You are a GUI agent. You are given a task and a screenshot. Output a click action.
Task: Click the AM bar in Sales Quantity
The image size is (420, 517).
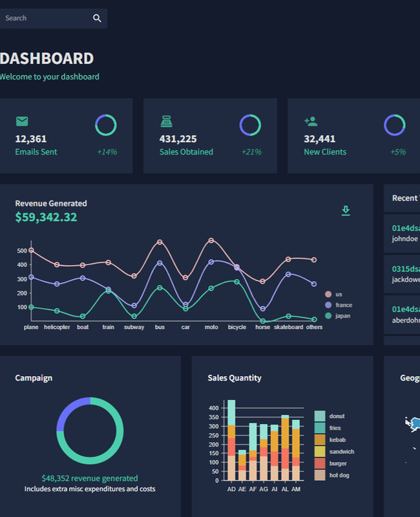click(296, 450)
